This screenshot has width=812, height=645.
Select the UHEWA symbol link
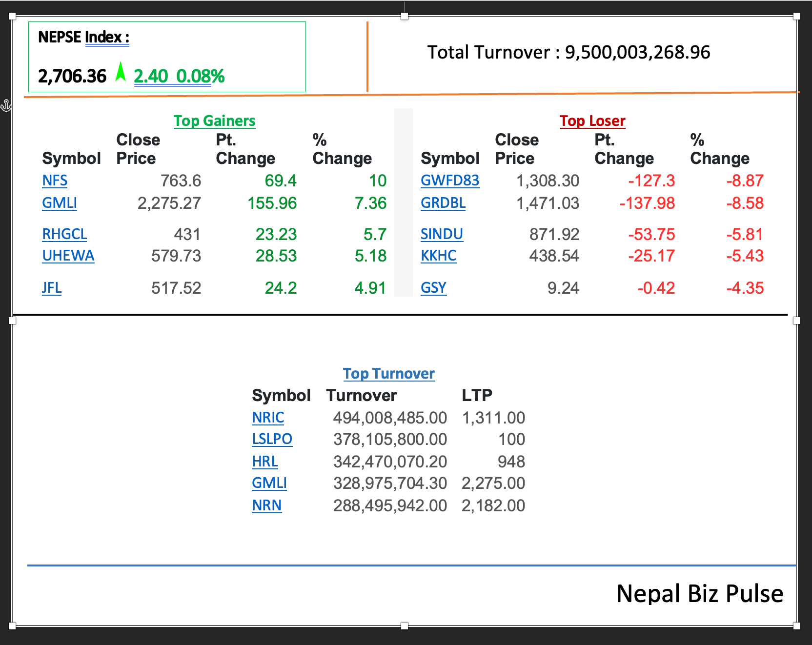point(68,256)
